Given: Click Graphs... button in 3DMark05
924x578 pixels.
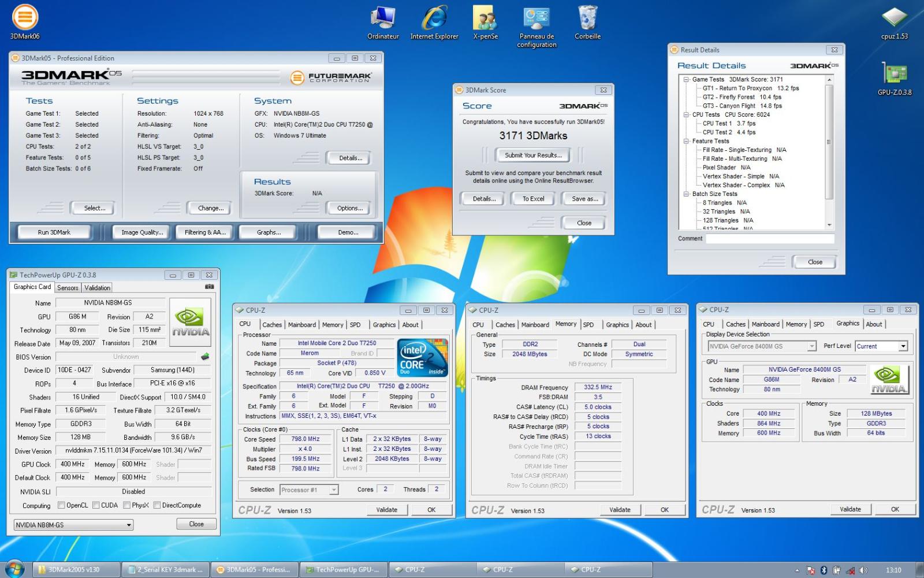Looking at the screenshot, I should [269, 232].
